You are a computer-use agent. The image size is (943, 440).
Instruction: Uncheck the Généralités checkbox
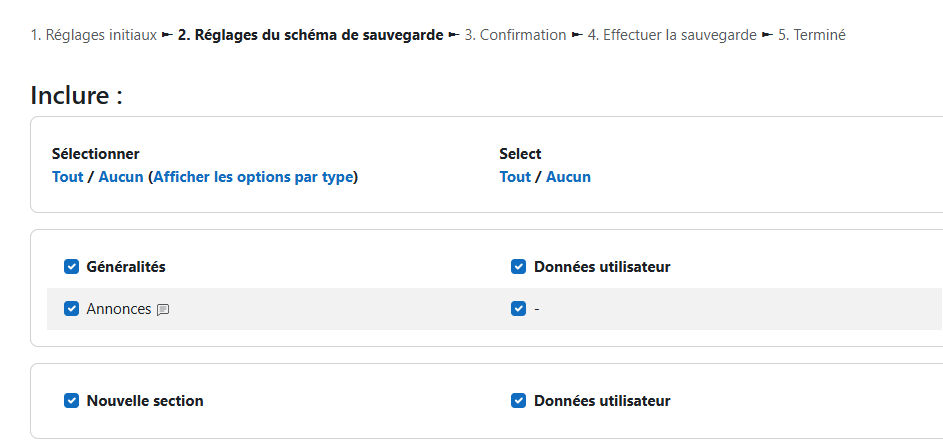coord(72,266)
